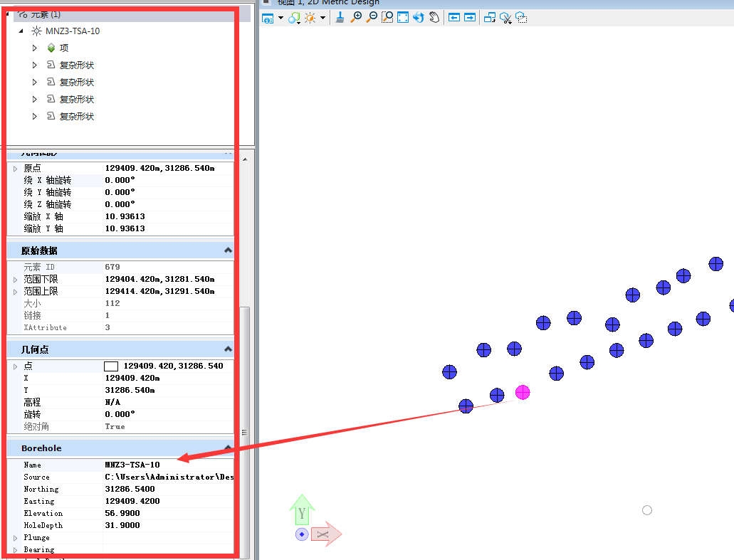Click the 缩放 Y 轴 value 10.93613

125,229
